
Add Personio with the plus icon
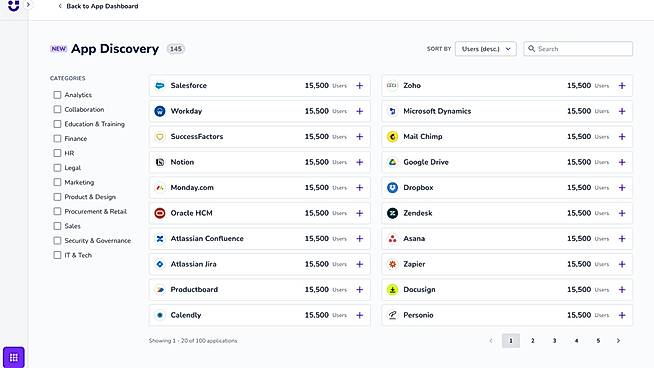pyautogui.click(x=622, y=315)
